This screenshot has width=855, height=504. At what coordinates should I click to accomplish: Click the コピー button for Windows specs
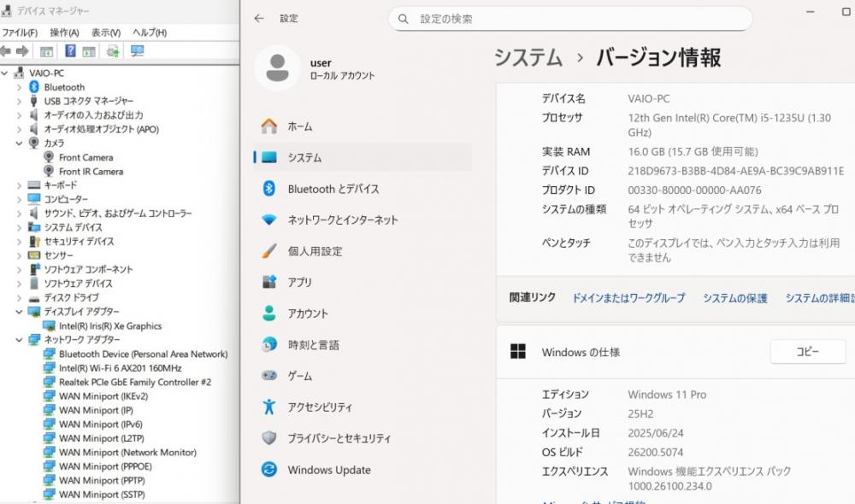(x=807, y=351)
